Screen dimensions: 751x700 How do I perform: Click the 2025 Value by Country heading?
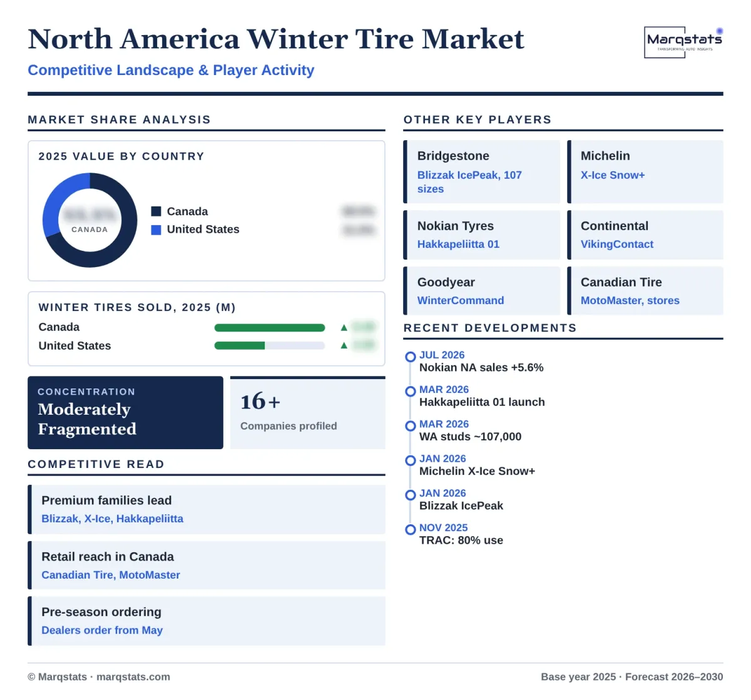point(121,156)
